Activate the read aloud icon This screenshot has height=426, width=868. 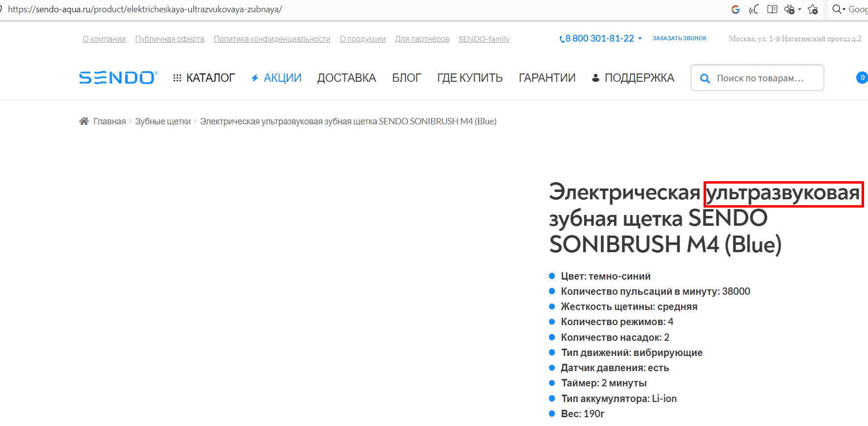pos(754,9)
